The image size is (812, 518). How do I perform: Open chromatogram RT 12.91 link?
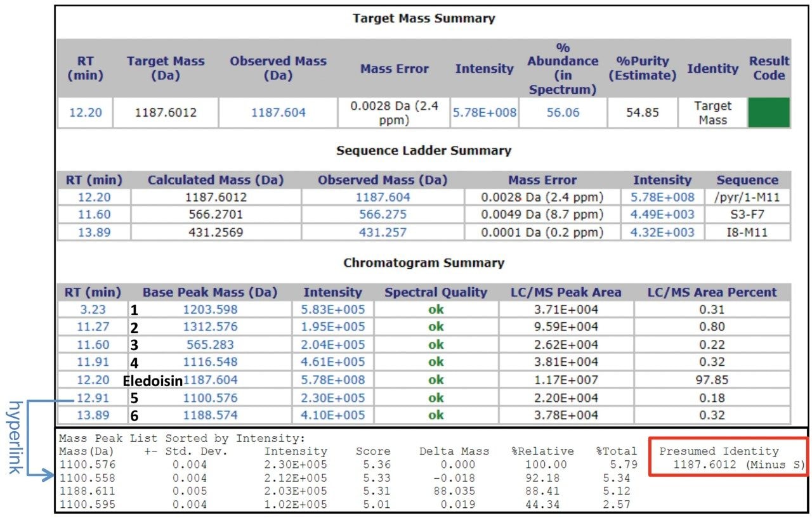tap(93, 398)
